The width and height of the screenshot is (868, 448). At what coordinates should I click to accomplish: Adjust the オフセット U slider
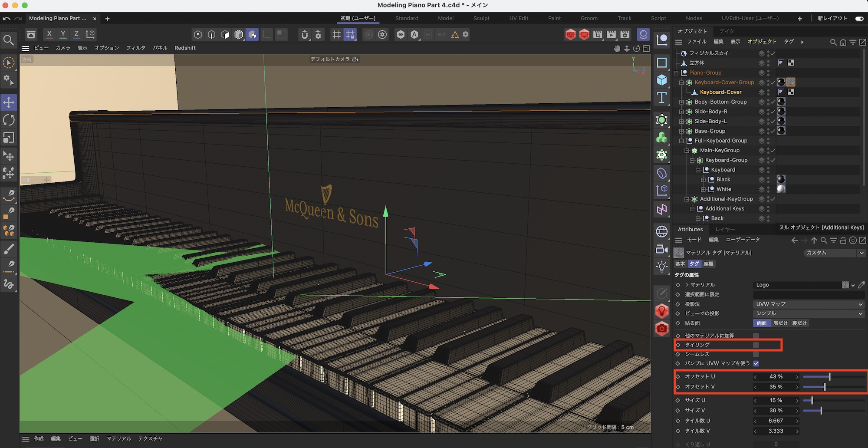829,377
